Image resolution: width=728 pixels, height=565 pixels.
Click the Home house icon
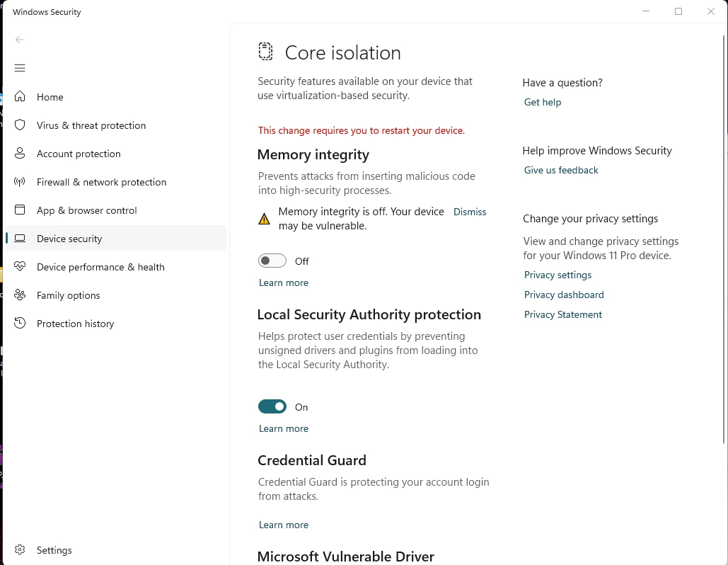[20, 96]
